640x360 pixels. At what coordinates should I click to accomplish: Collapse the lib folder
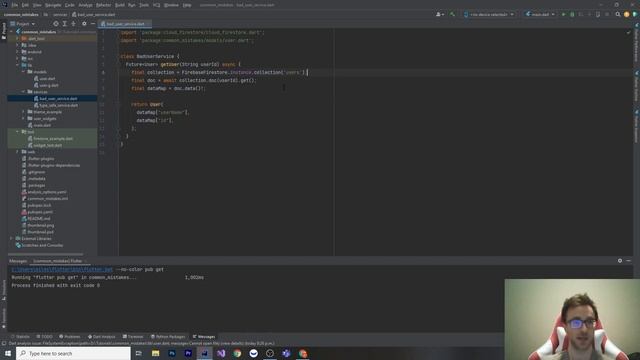(x=18, y=65)
